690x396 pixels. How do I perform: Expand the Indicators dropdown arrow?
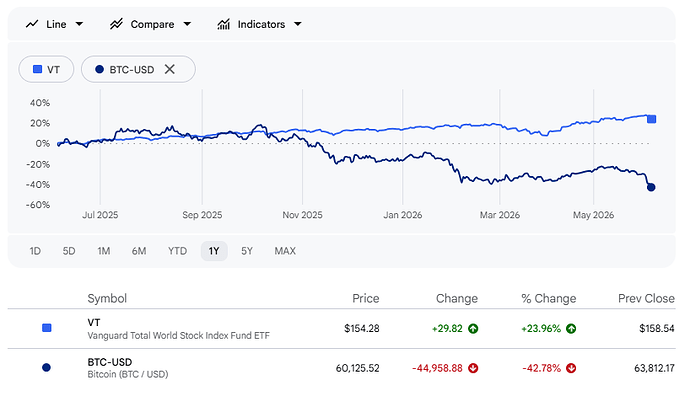pyautogui.click(x=298, y=24)
